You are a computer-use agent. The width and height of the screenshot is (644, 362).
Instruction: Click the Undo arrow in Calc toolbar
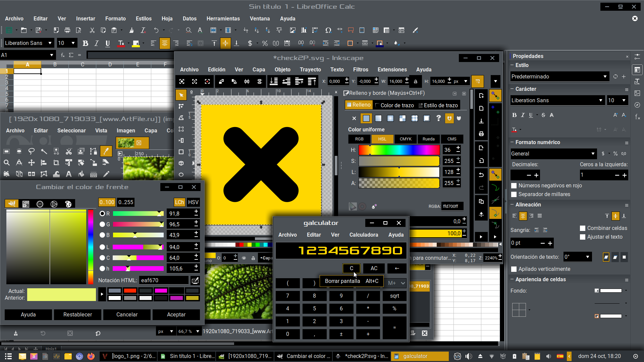point(156,30)
